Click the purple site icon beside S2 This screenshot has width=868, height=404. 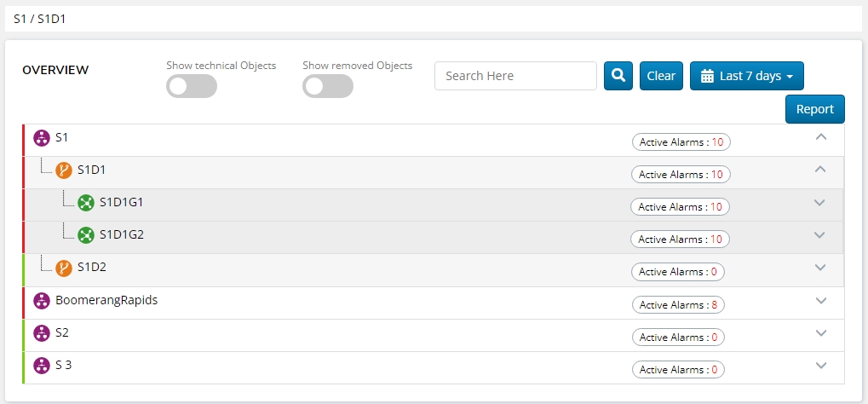42,333
